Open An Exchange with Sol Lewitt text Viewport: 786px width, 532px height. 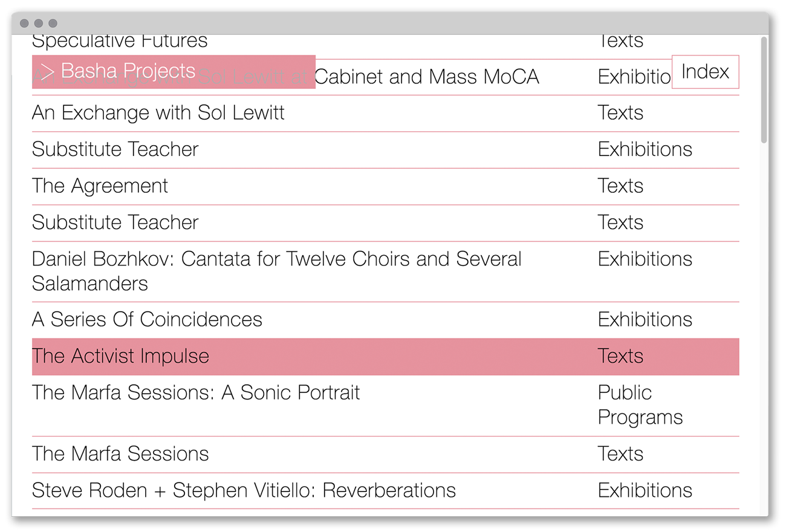(x=158, y=113)
